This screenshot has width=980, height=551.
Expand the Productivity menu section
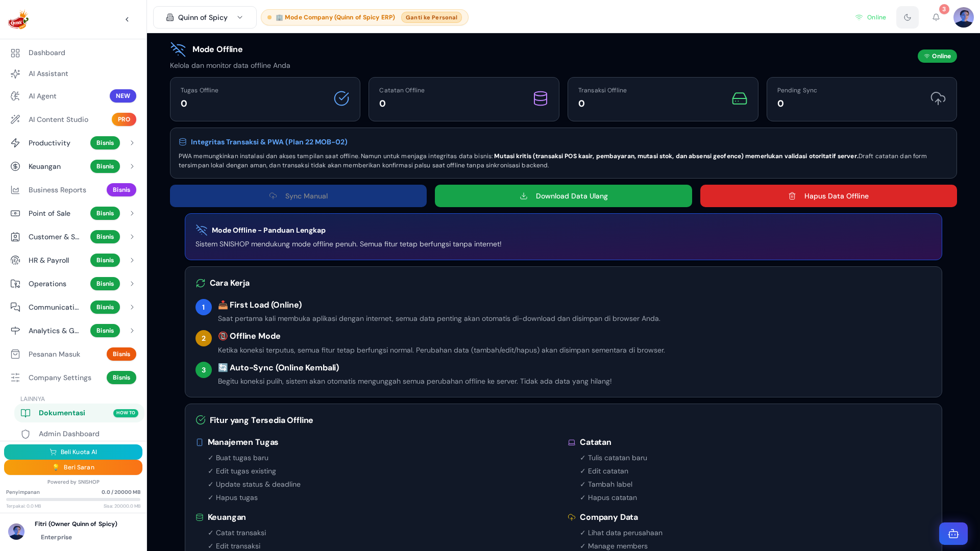point(73,143)
